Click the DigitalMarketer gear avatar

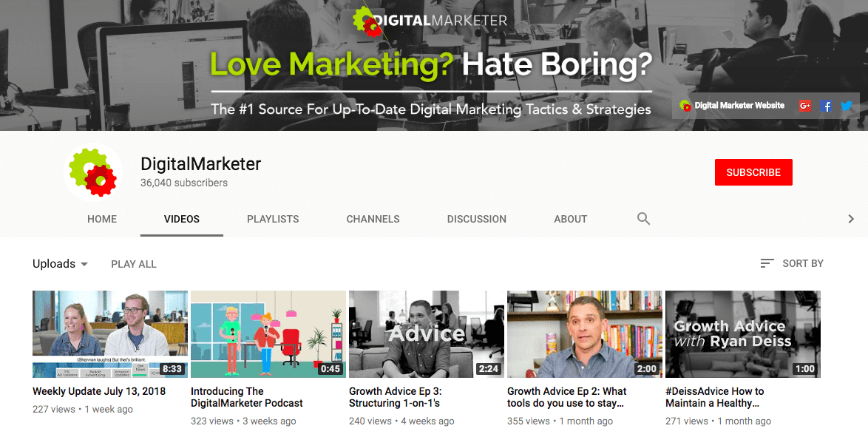(x=93, y=172)
